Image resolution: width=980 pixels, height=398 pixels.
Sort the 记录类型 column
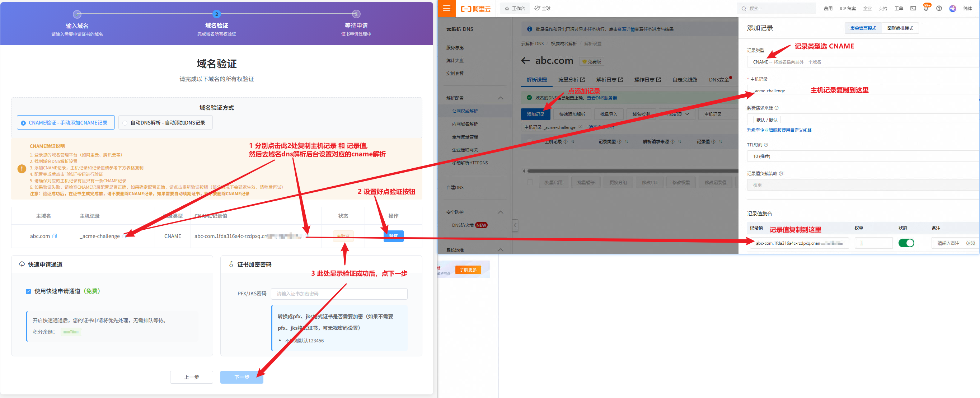point(626,141)
